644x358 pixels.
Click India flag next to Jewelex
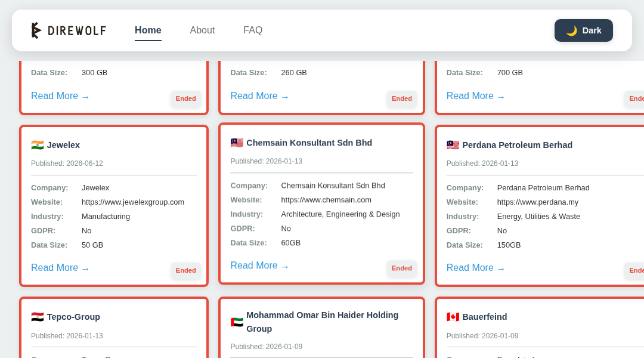(x=38, y=145)
